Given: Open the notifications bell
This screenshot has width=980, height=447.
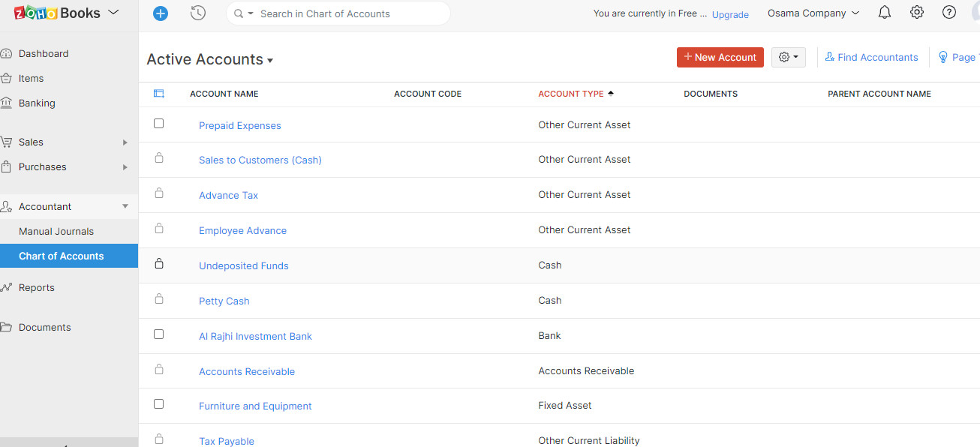Looking at the screenshot, I should [885, 13].
